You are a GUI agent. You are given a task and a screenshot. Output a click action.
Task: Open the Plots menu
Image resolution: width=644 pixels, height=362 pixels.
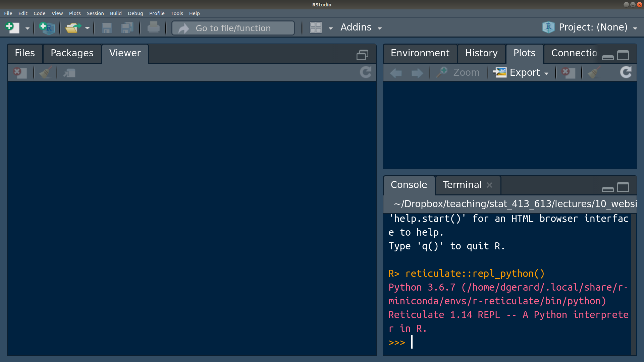(x=75, y=13)
